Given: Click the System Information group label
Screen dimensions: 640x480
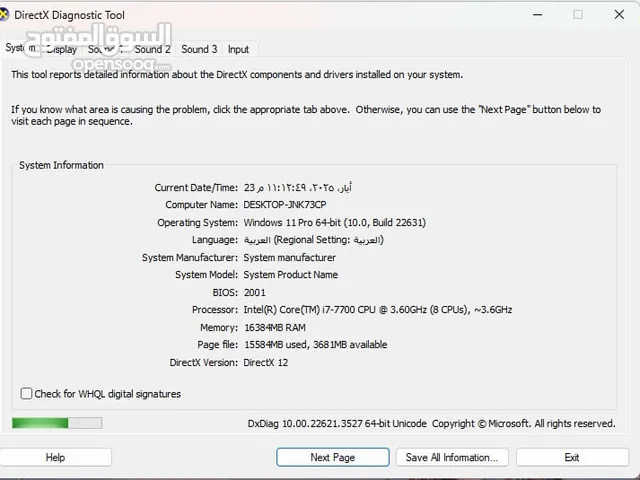Looking at the screenshot, I should [61, 165].
